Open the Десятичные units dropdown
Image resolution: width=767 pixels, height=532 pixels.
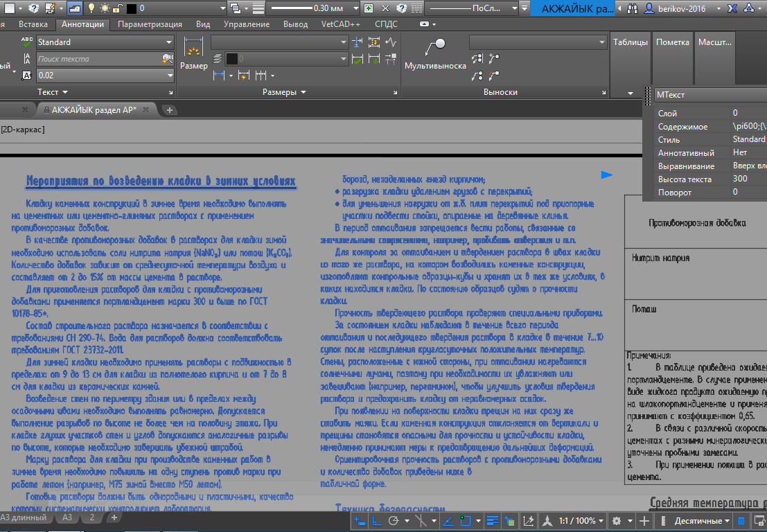701,521
